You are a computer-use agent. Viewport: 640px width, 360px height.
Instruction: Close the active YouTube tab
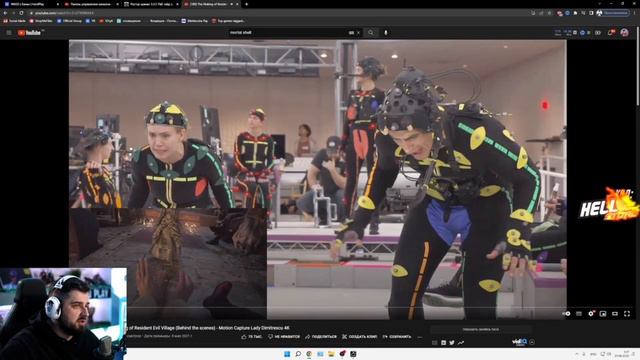pyautogui.click(x=237, y=4)
